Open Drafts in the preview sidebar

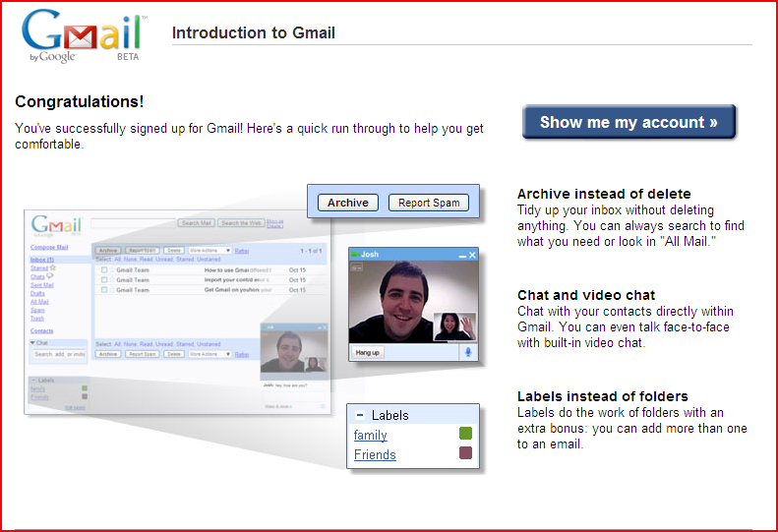coord(37,293)
